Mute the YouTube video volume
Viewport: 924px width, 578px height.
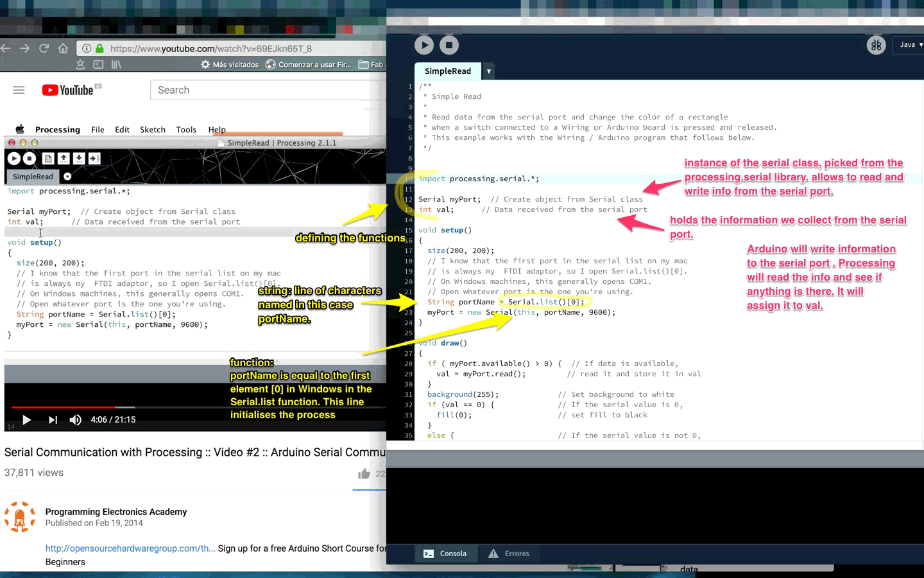click(76, 420)
